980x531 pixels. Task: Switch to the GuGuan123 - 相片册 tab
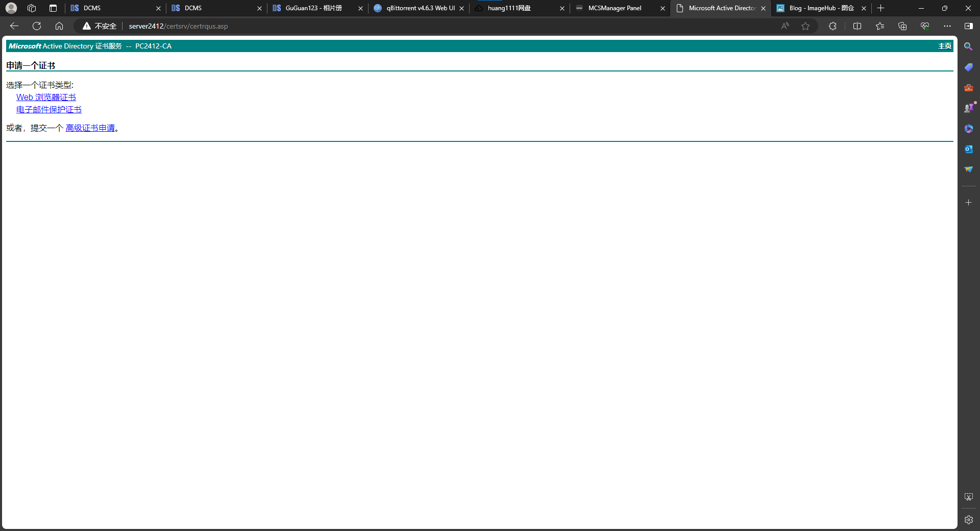tap(317, 8)
